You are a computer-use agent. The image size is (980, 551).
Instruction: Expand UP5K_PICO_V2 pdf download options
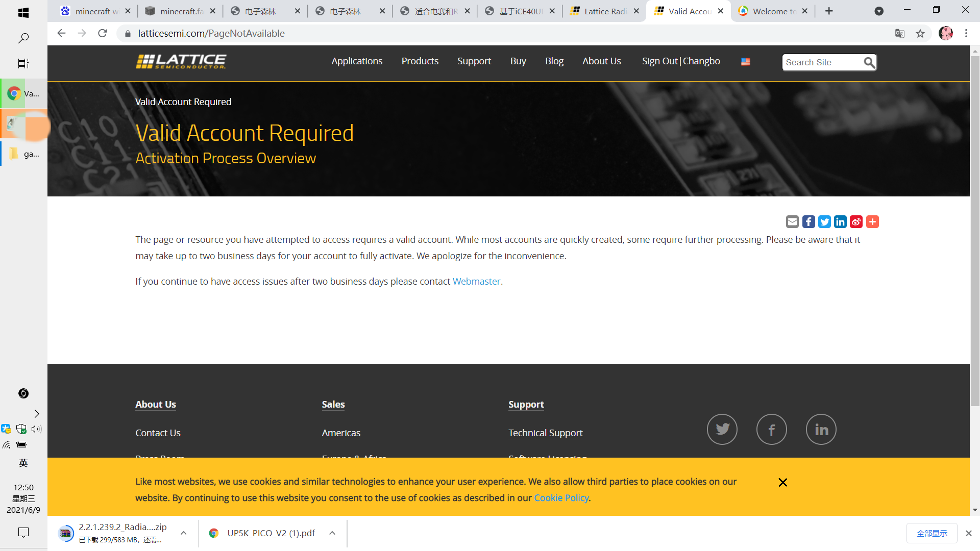[x=332, y=533]
